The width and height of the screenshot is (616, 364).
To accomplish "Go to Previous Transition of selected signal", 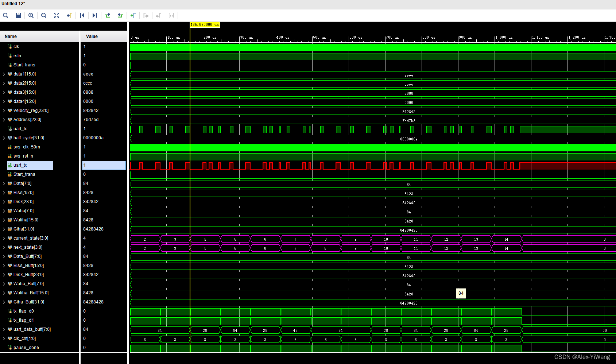I will click(108, 15).
